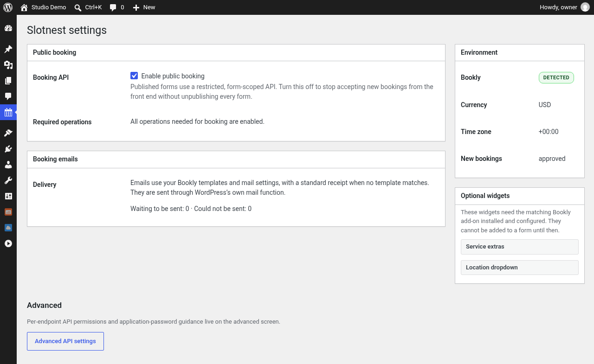Open Plugins via the plug icon
Screen dimensions: 594x364
8,149
